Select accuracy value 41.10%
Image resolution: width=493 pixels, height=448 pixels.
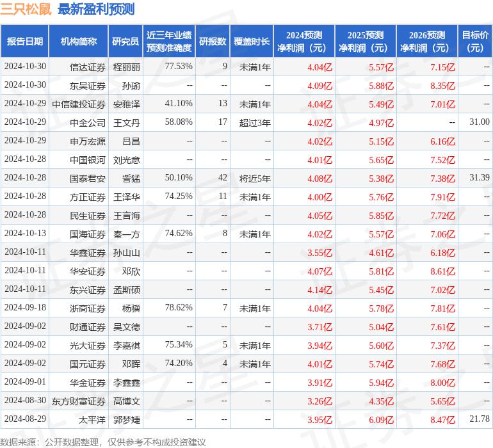point(179,104)
